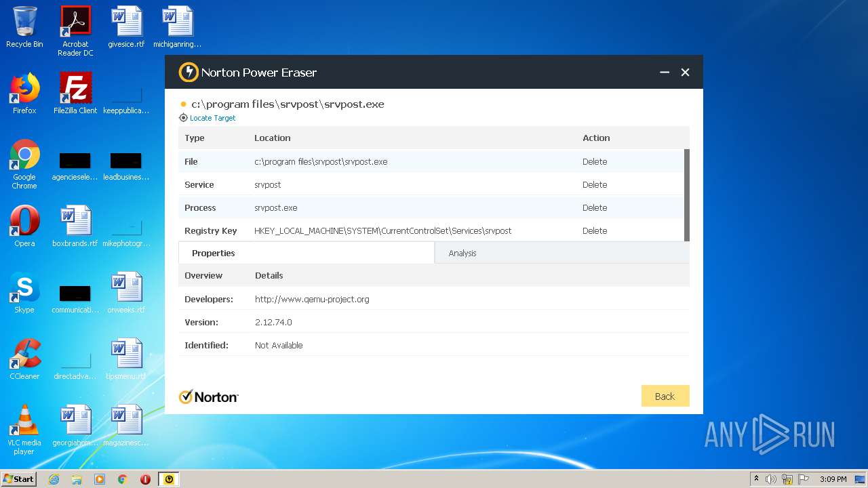Open Chrome from the taskbar
The height and width of the screenshot is (488, 868).
[123, 479]
